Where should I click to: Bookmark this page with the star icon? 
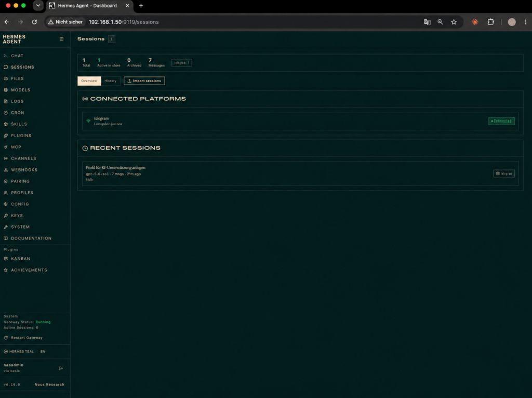(x=454, y=22)
